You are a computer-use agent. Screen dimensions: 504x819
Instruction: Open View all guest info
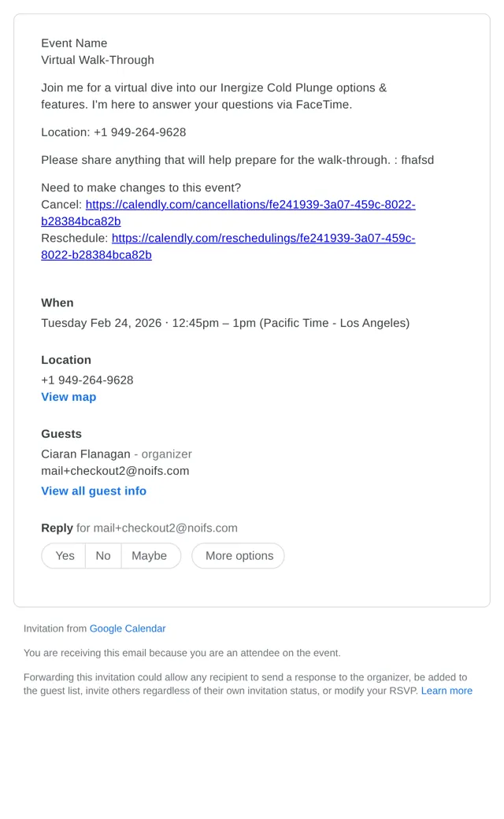click(94, 491)
